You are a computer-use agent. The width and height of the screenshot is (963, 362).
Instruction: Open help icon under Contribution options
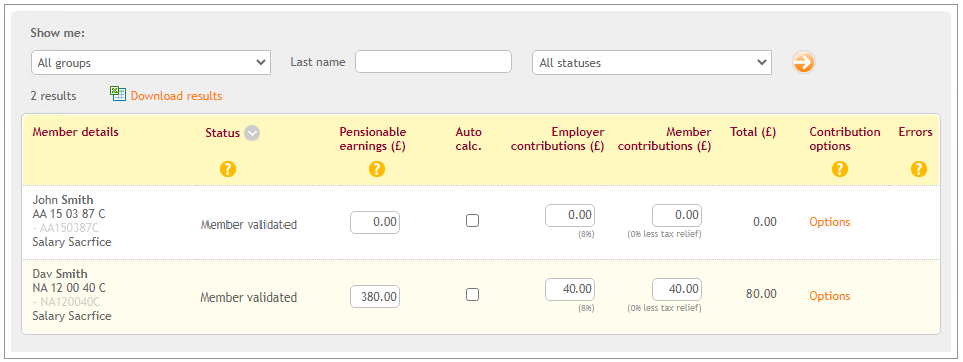[840, 169]
